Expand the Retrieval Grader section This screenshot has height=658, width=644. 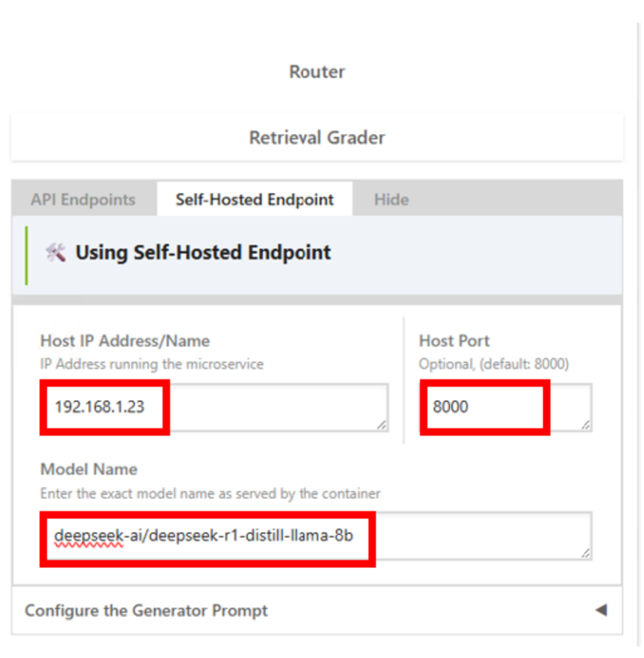(317, 138)
